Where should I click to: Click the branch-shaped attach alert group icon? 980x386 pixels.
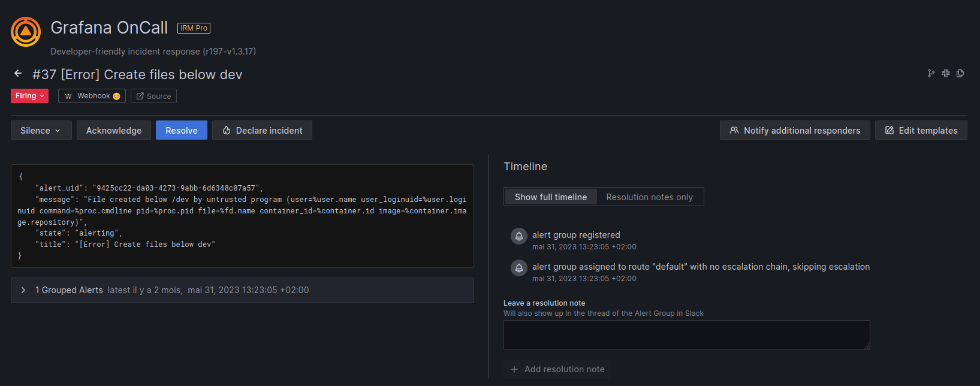click(931, 73)
